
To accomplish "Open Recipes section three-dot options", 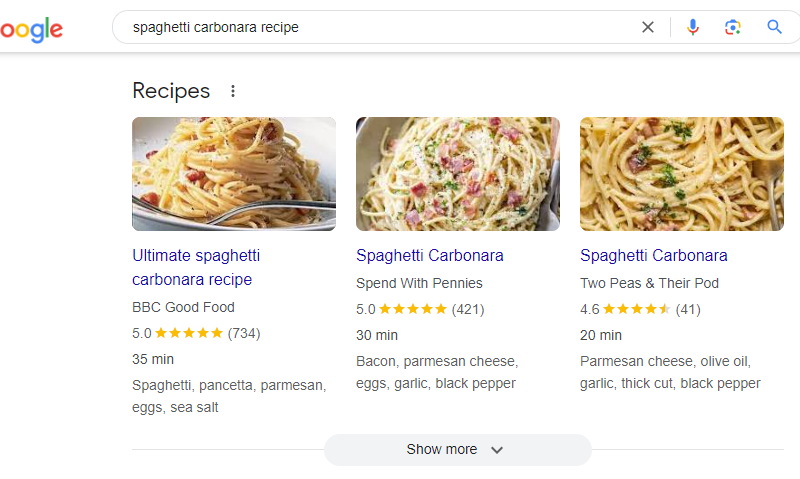I will click(x=233, y=91).
